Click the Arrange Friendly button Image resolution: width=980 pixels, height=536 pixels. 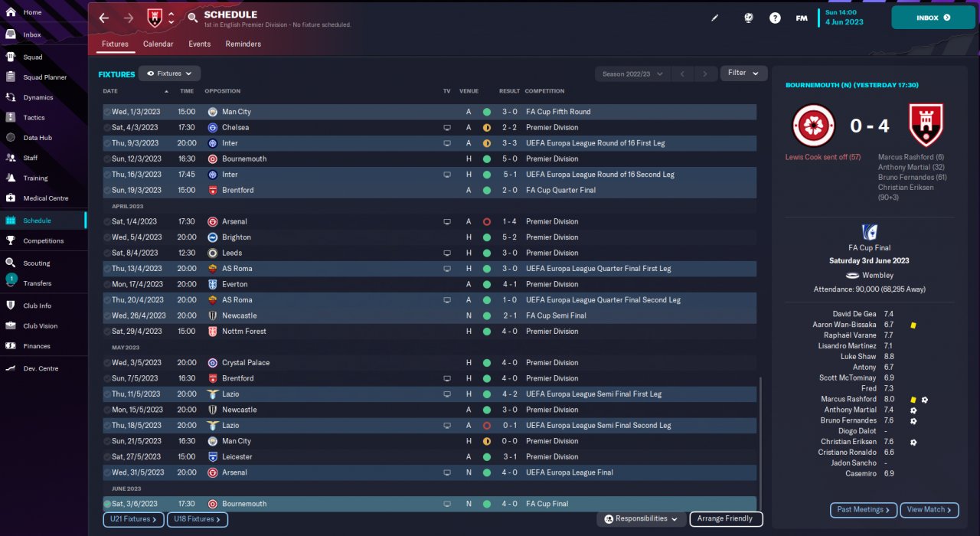(727, 519)
